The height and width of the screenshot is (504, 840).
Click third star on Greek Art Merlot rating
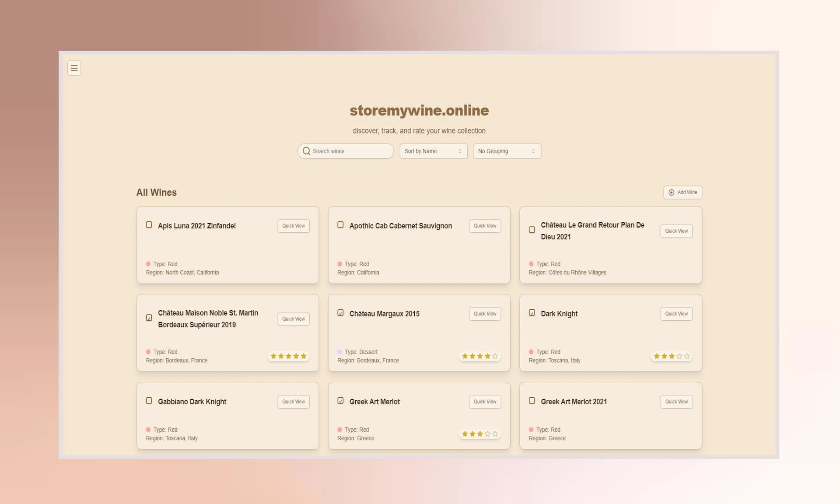(480, 434)
